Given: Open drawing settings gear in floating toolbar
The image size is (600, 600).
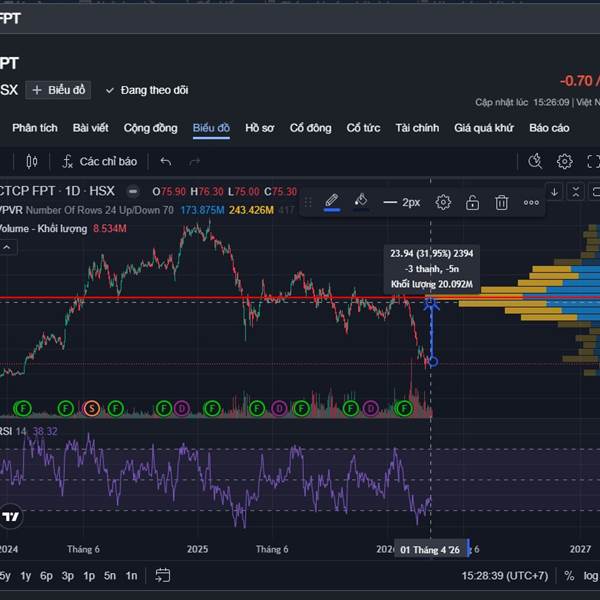Looking at the screenshot, I should (x=443, y=202).
